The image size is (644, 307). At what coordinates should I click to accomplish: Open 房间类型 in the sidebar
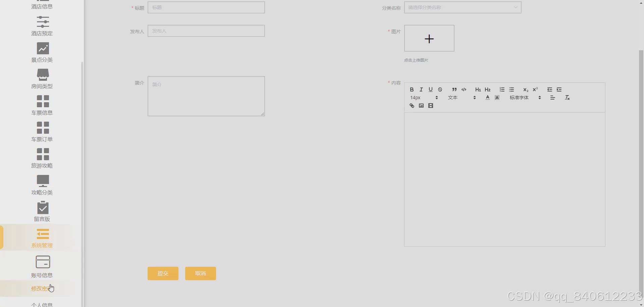pos(42,79)
